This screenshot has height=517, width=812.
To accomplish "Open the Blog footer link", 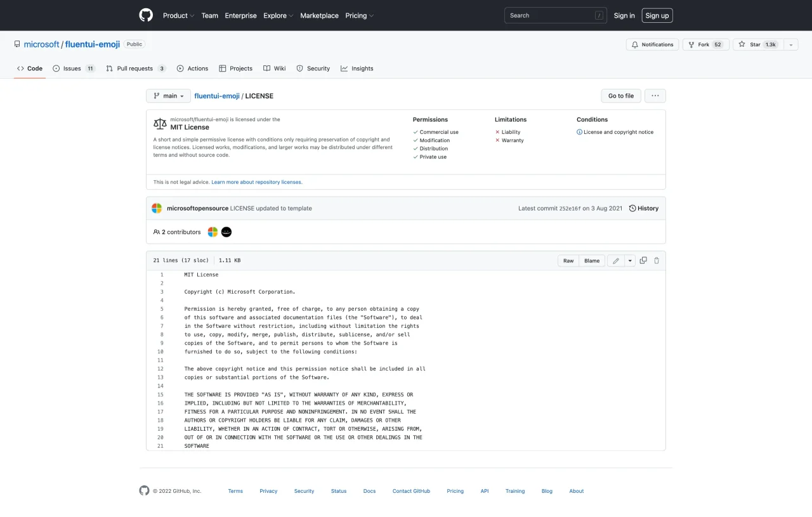I will (x=547, y=491).
